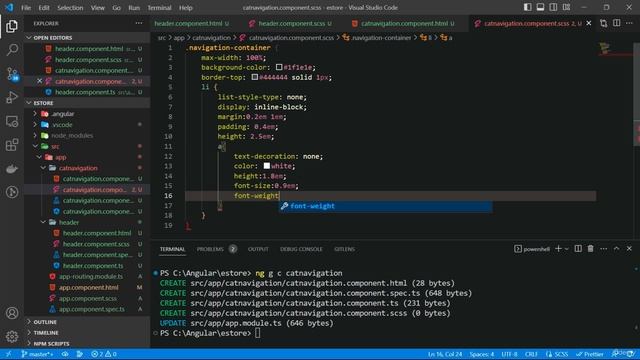Collapse the header folder in tree
The image size is (640, 360).
coord(69,222)
